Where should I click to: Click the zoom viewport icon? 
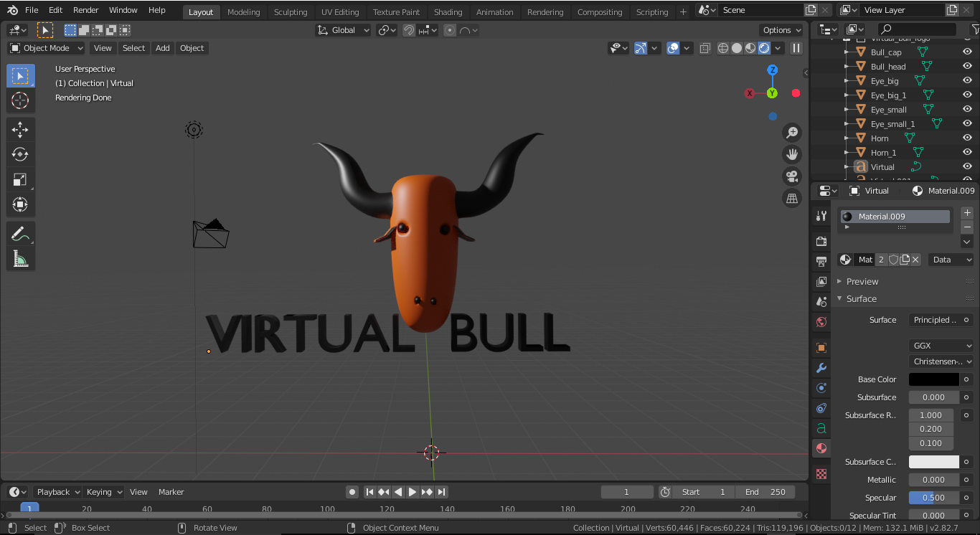point(792,133)
